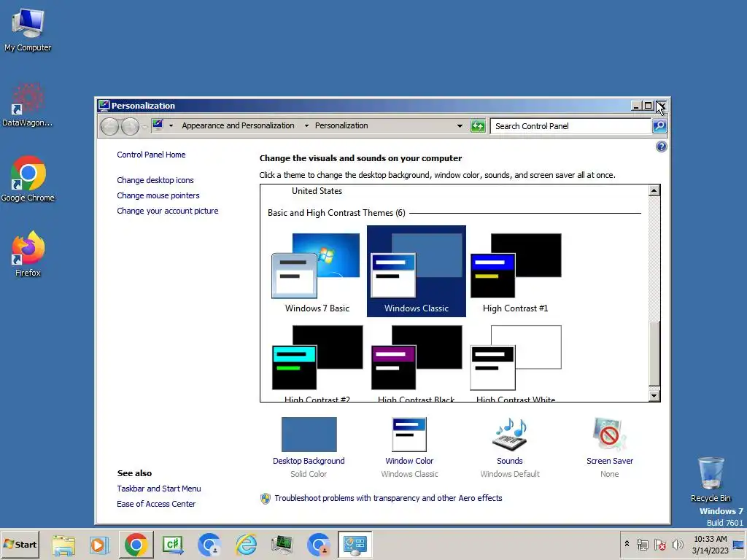
Task: Open the network tray icon
Action: [x=643, y=544]
